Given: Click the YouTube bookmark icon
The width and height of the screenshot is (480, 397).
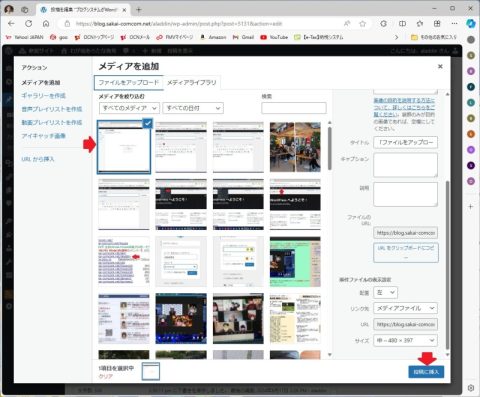Looking at the screenshot, I should coord(263,37).
